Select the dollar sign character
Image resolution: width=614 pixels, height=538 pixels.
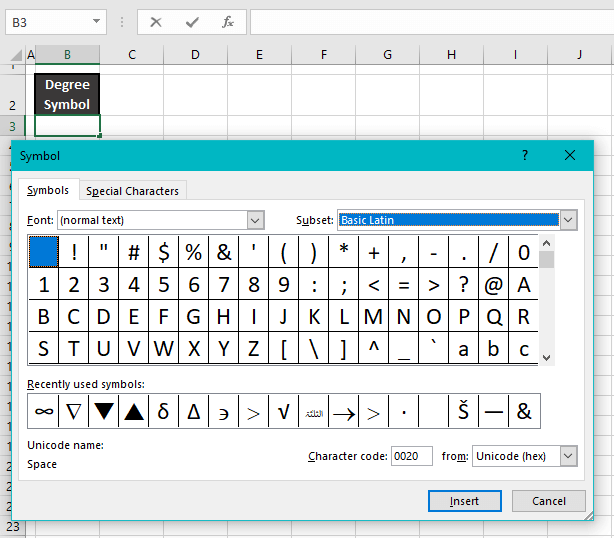click(x=163, y=252)
